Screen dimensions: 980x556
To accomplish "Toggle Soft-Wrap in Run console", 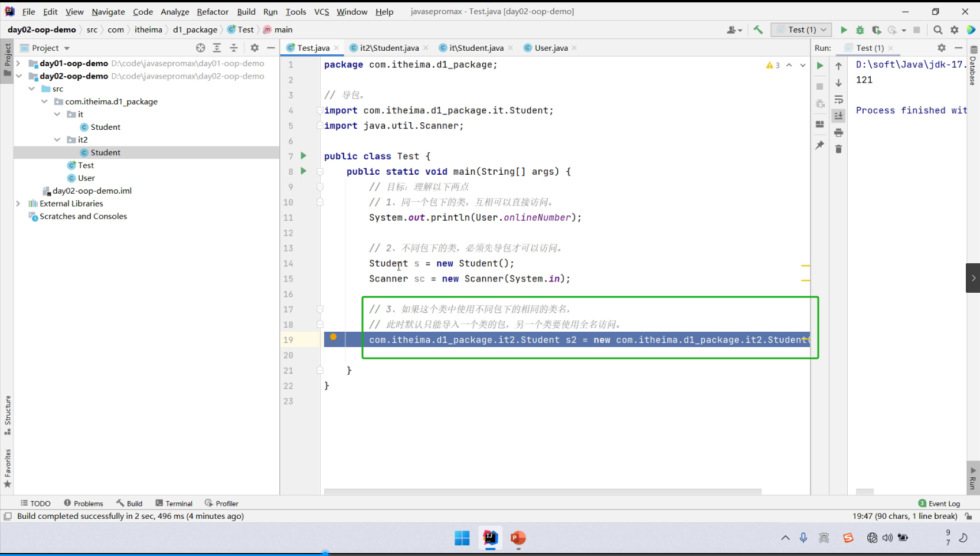I will [x=838, y=100].
